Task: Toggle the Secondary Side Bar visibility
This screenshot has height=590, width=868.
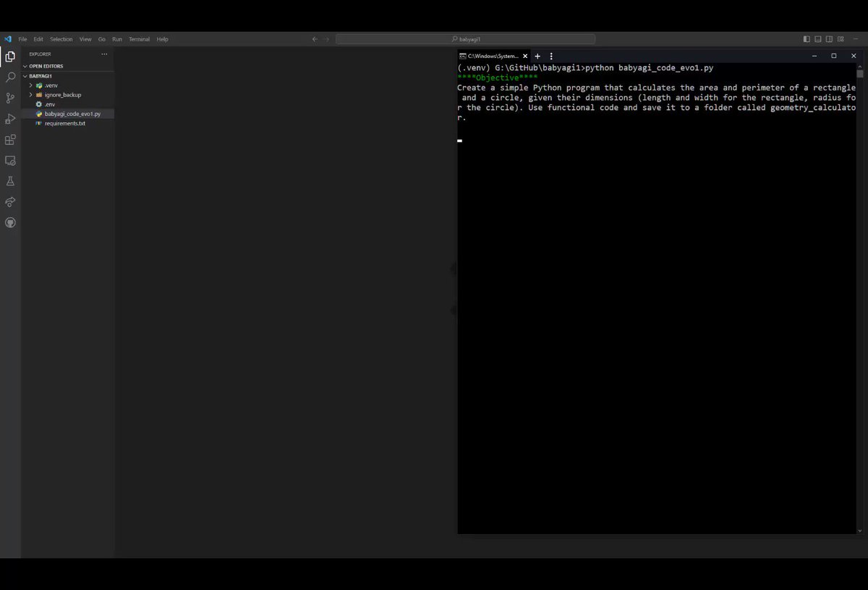Action: (x=828, y=38)
